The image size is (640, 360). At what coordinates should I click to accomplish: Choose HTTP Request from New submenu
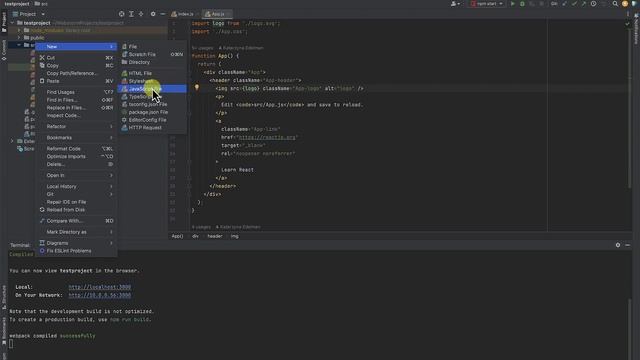[x=152, y=127]
